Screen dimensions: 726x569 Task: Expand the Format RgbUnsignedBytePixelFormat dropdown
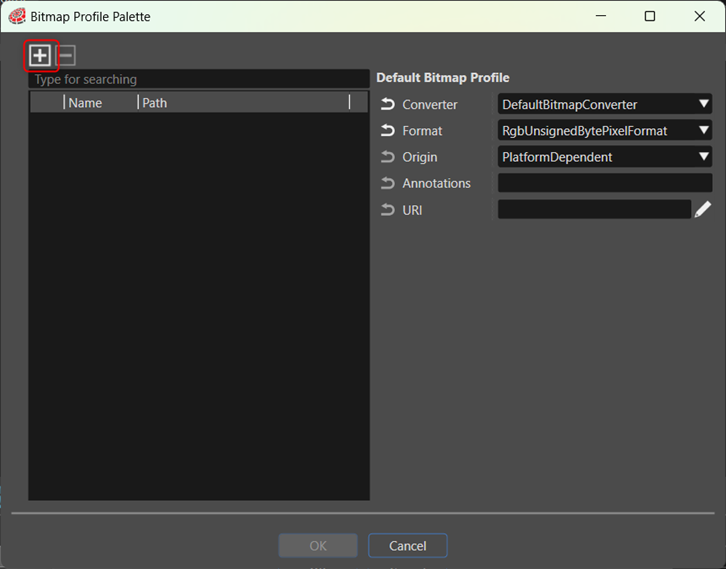(605, 131)
